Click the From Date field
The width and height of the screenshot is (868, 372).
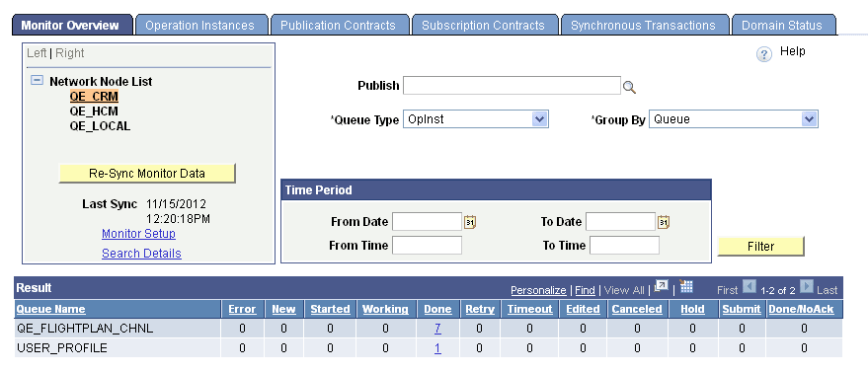[x=427, y=222]
